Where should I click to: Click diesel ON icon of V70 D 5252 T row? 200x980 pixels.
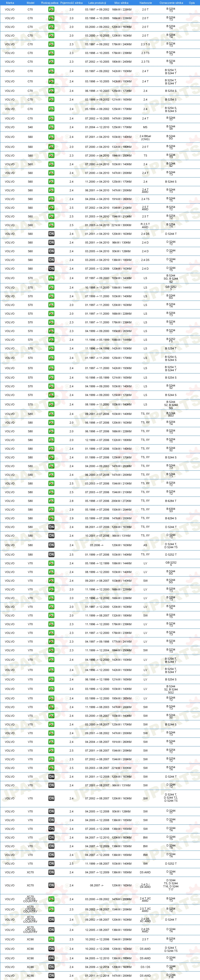click(x=51, y=864)
